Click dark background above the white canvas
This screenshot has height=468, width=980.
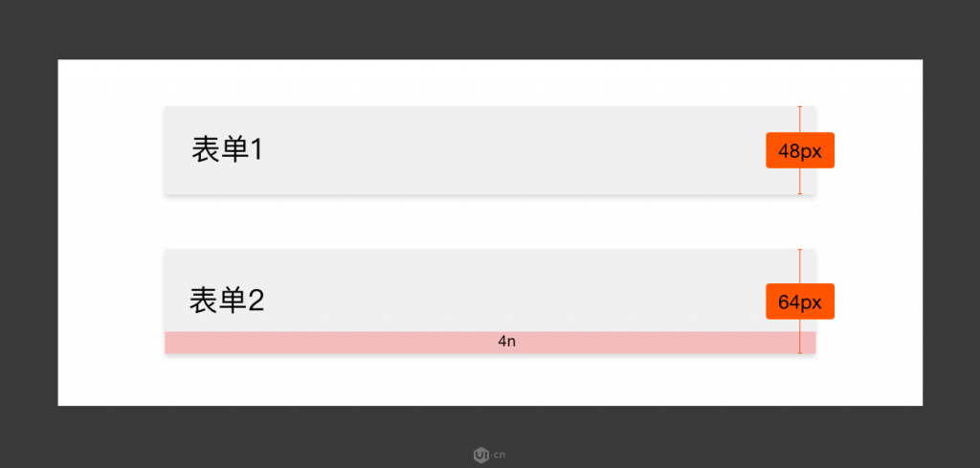tap(490, 30)
